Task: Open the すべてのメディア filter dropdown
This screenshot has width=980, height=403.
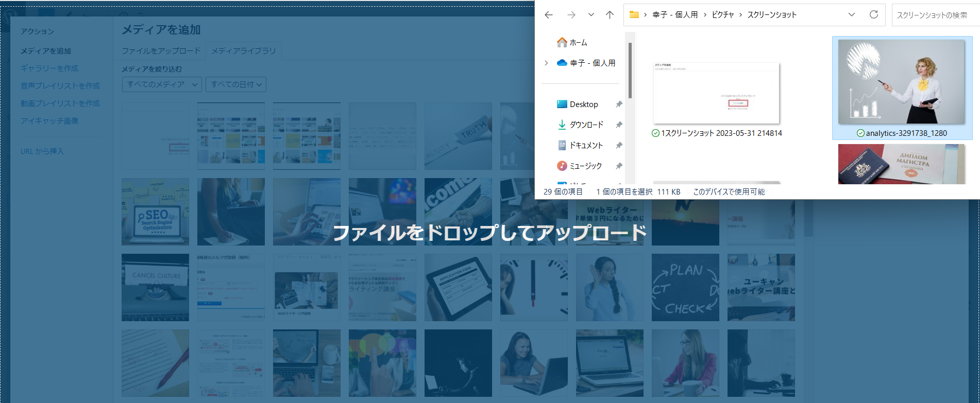Action: pos(162,84)
